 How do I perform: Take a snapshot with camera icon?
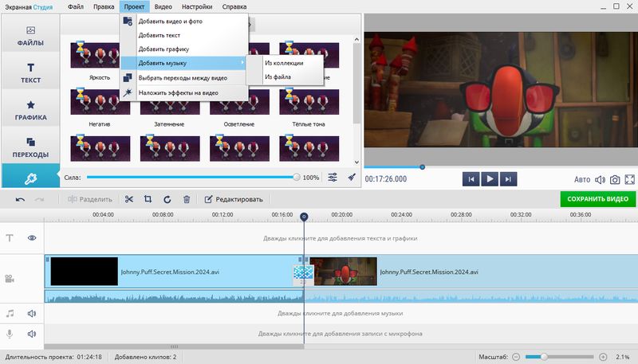pos(615,179)
